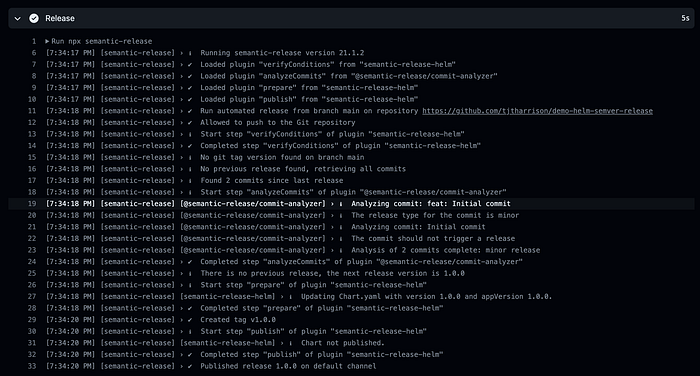Click 'Published release 1.0.0 on default channel'
The image size is (700, 376).
288,366
